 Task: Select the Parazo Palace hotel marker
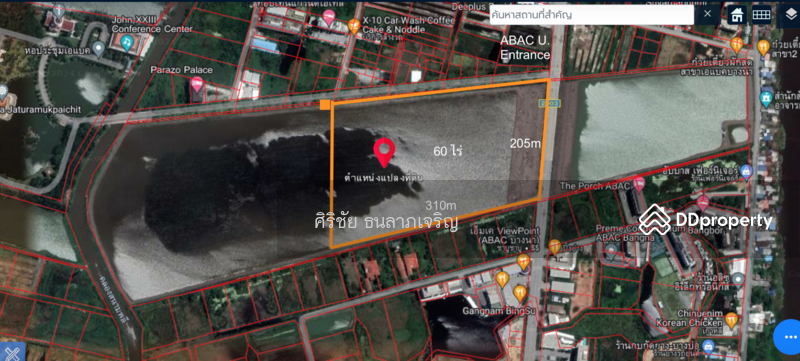point(197,84)
